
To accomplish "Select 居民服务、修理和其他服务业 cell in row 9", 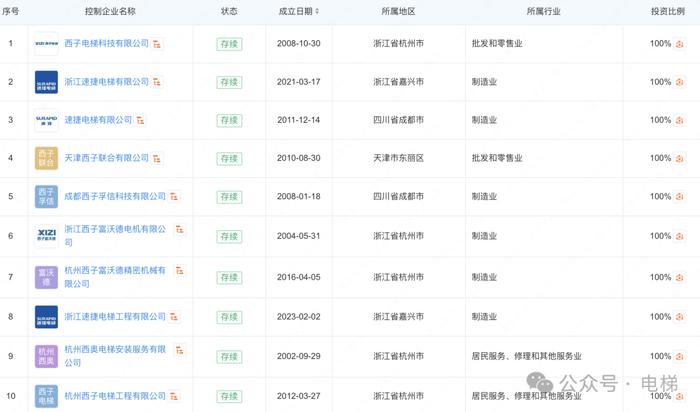I will pos(527,356).
